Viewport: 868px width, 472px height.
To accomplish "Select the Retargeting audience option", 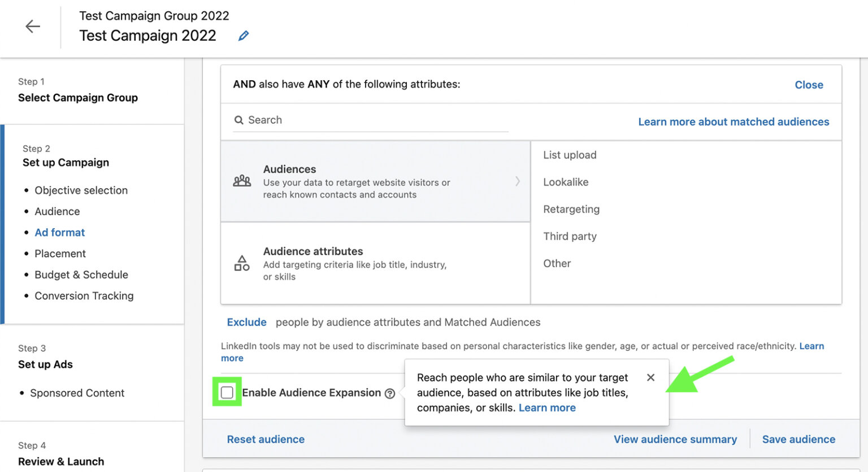I will 571,209.
